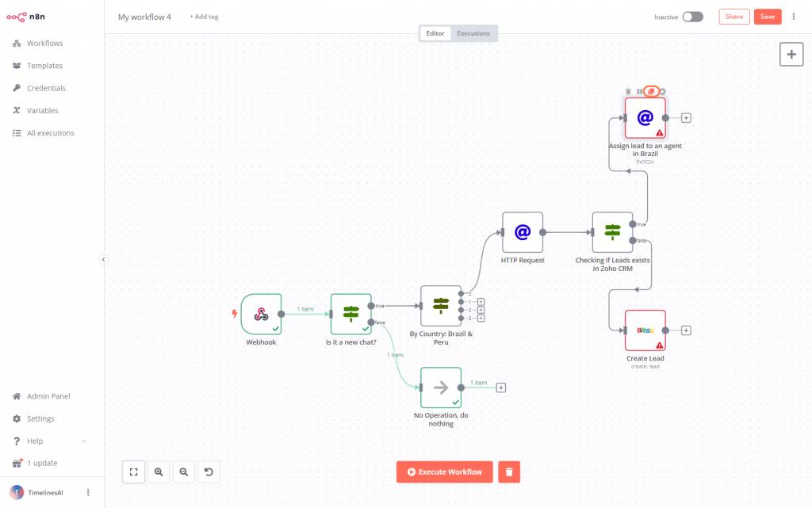Click the No Operation arrow node
812x508 pixels.
point(441,388)
